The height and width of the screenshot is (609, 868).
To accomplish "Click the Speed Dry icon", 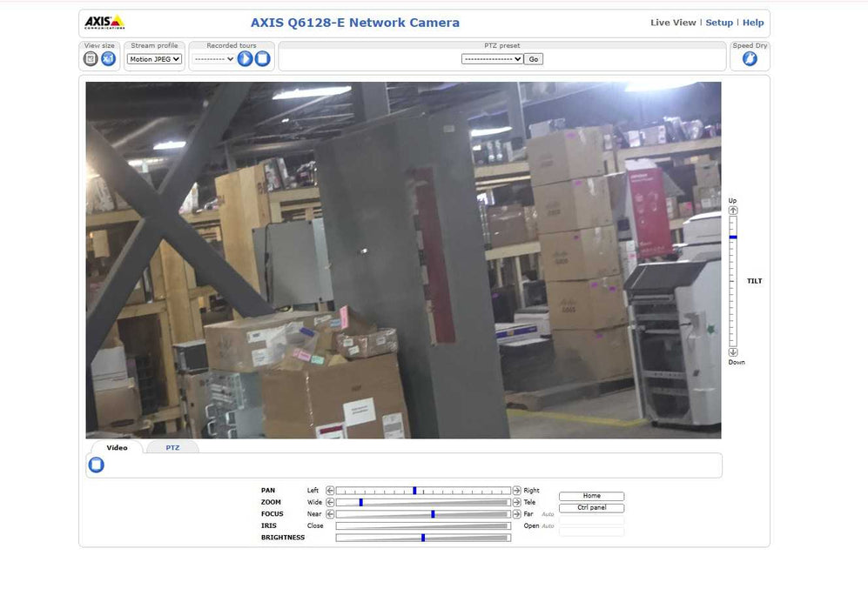I will [x=749, y=58].
